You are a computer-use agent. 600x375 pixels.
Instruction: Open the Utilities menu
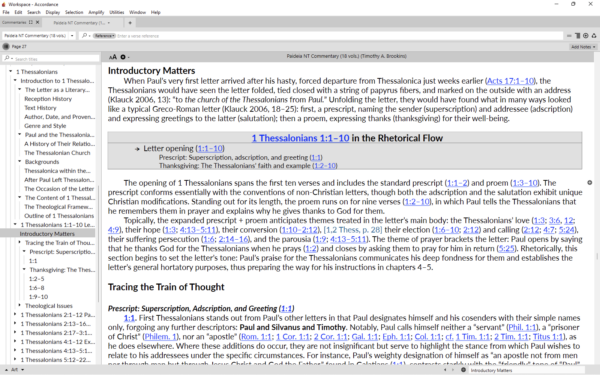point(117,12)
